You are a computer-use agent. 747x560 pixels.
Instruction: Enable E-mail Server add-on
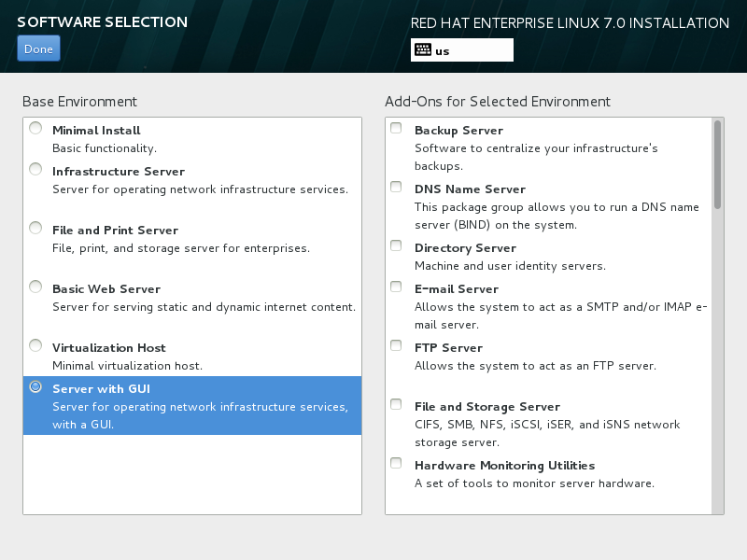click(x=396, y=287)
